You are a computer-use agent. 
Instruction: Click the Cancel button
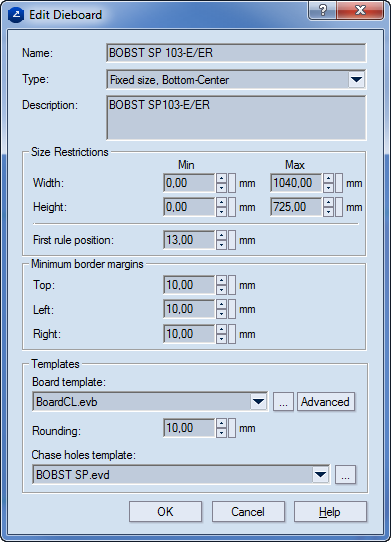(x=248, y=512)
